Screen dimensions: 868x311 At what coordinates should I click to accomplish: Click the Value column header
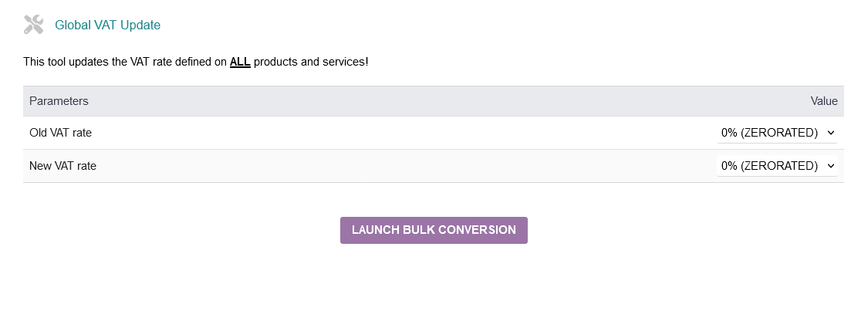point(824,101)
